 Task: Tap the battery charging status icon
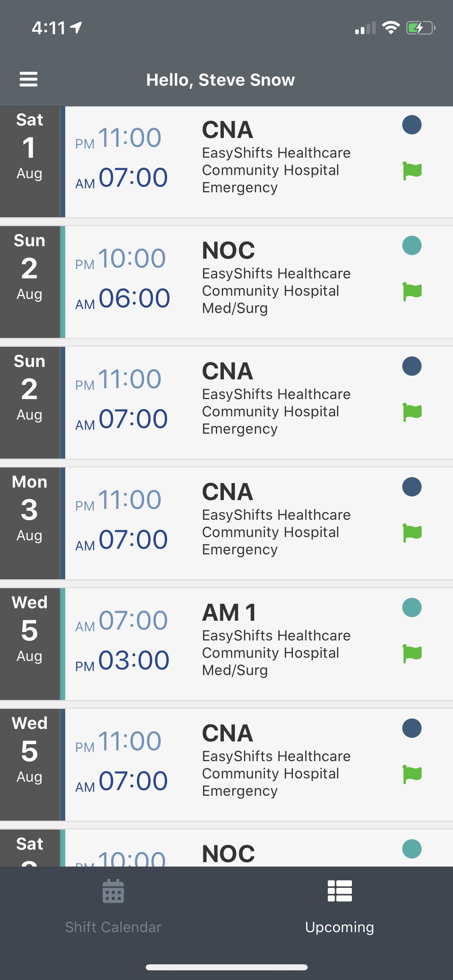coord(421,28)
